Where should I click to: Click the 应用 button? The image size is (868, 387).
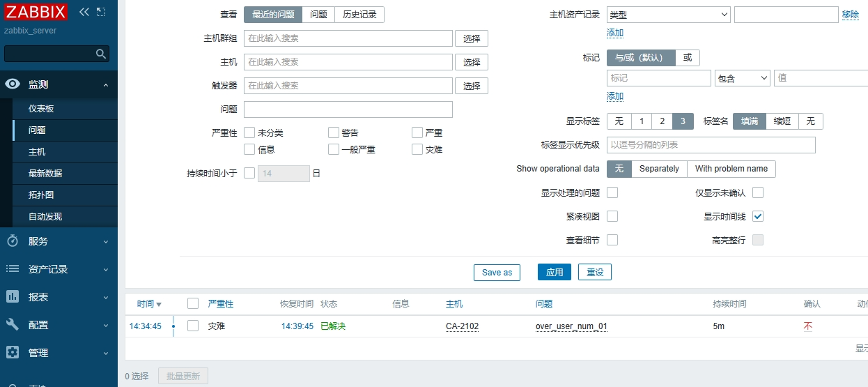tap(555, 272)
